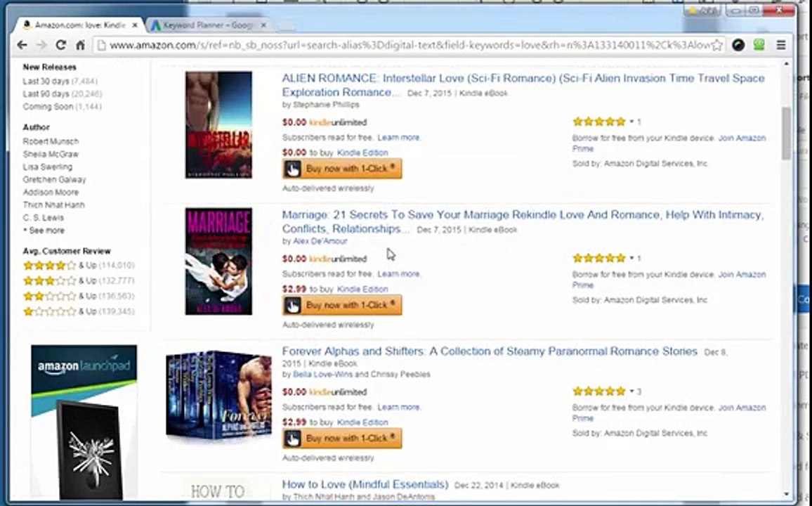This screenshot has height=506, width=812.
Task: Open the Marriage 21 Secrets title link
Action: click(523, 221)
